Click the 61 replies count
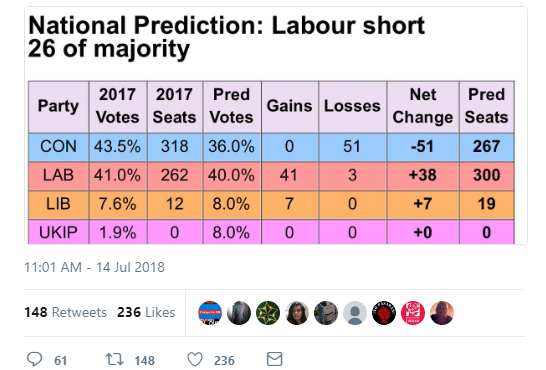 (61, 360)
